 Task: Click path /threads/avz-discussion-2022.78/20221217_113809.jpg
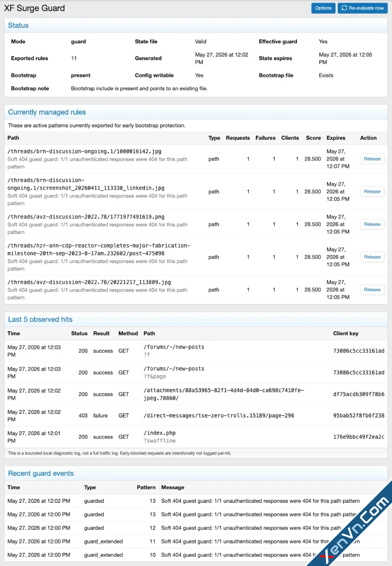pyautogui.click(x=89, y=282)
